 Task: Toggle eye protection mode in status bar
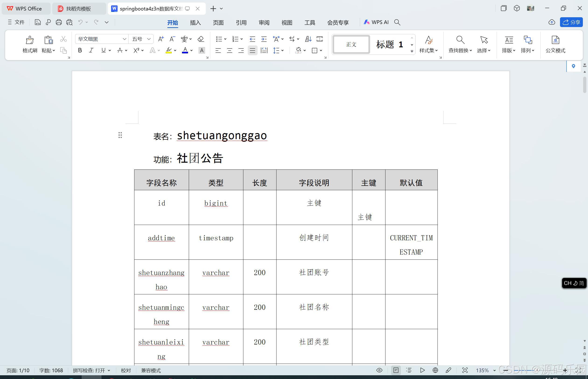(x=379, y=370)
